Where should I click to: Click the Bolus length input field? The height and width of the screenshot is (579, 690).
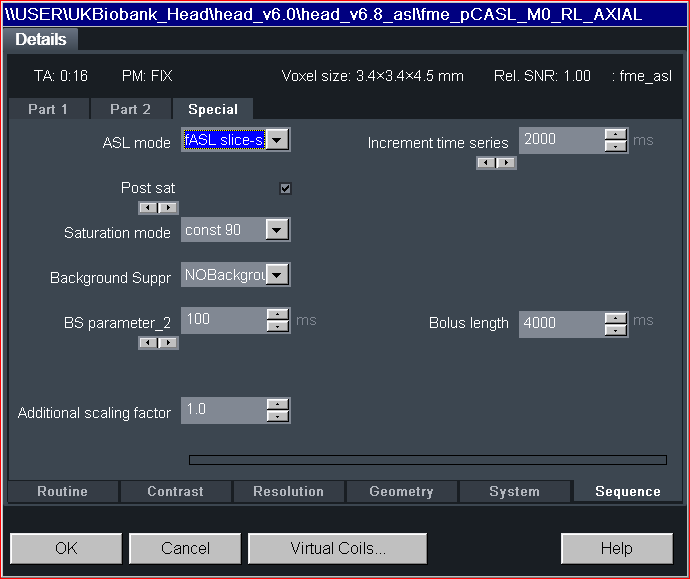pyautogui.click(x=562, y=324)
